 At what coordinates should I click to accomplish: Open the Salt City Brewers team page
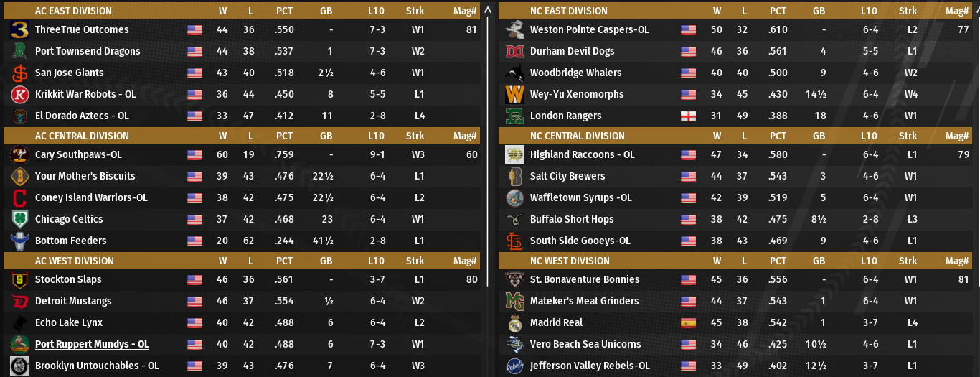(567, 177)
